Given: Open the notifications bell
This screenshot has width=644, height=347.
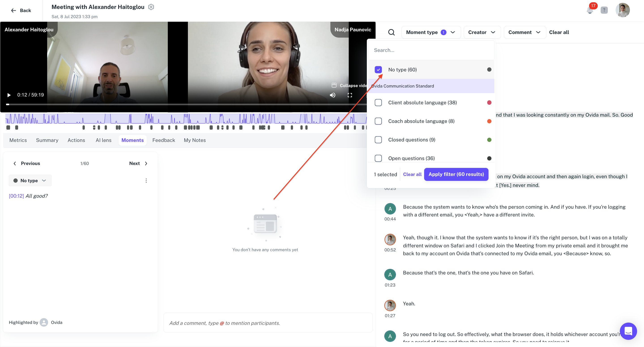Looking at the screenshot, I should [x=590, y=10].
